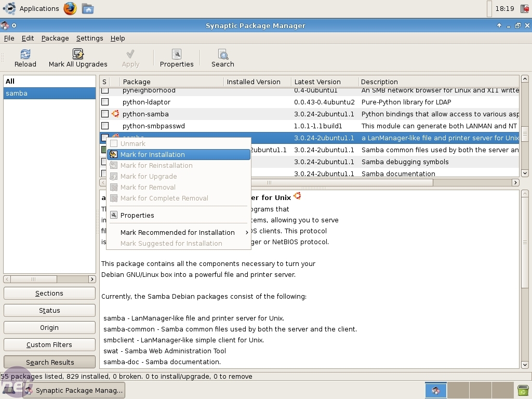Click the Search Results button

49,362
